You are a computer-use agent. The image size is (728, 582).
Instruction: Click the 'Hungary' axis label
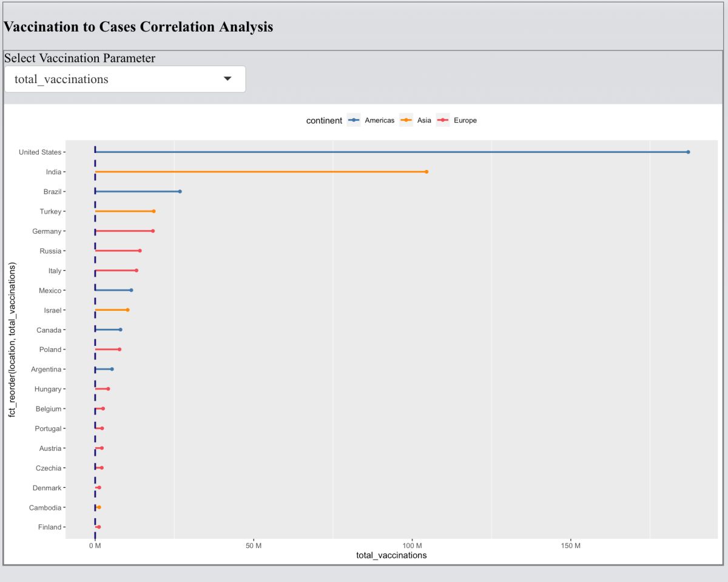pyautogui.click(x=48, y=389)
